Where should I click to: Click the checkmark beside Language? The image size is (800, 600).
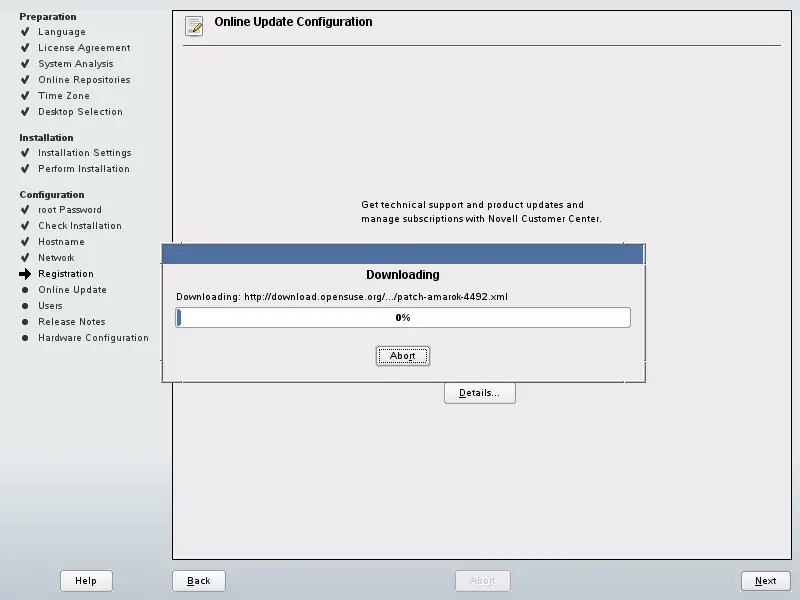pyautogui.click(x=25, y=32)
